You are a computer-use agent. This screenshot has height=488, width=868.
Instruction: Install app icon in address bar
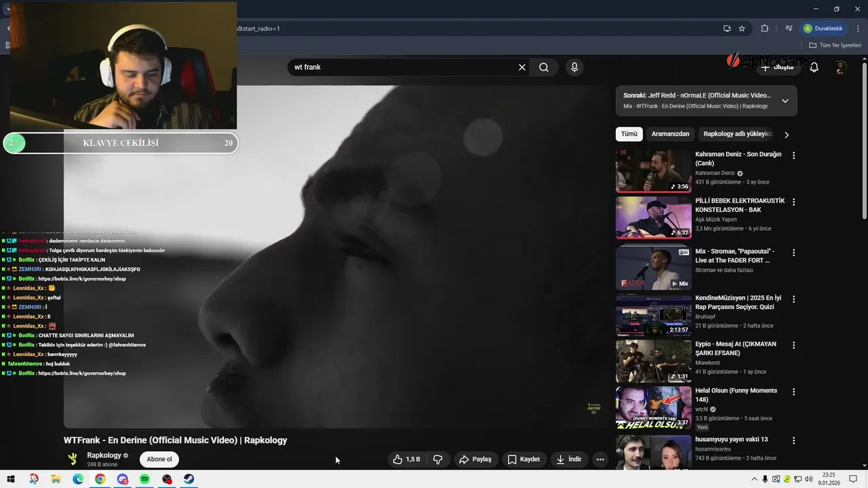tap(727, 28)
